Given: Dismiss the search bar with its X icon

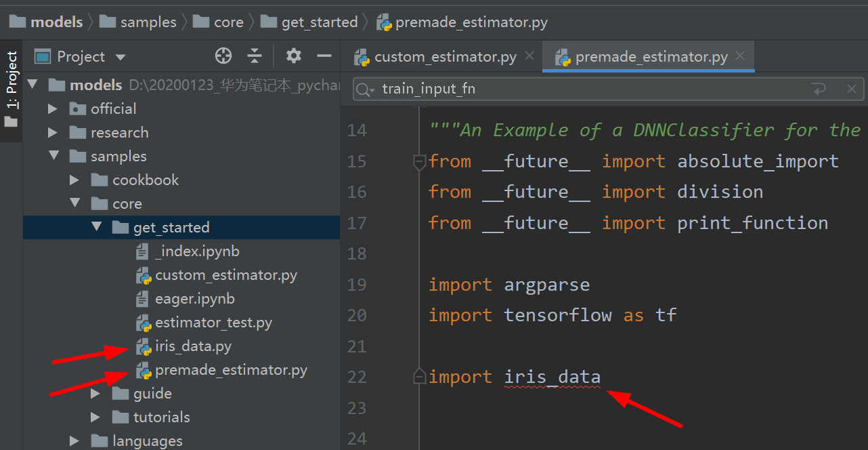Looking at the screenshot, I should click(x=852, y=89).
